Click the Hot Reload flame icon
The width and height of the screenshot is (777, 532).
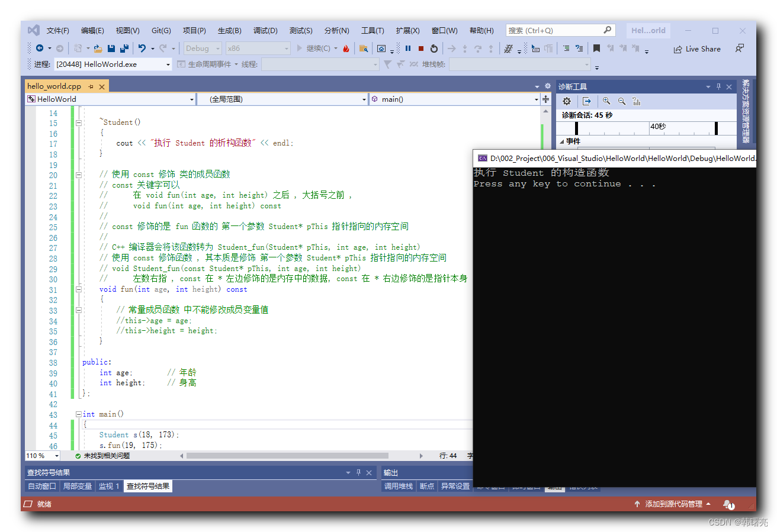(x=346, y=49)
